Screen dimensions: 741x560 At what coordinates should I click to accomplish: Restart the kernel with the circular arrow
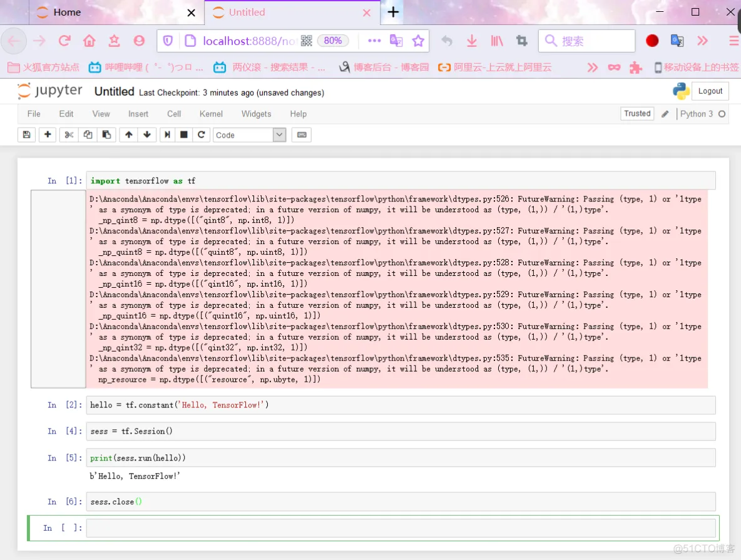click(x=201, y=135)
